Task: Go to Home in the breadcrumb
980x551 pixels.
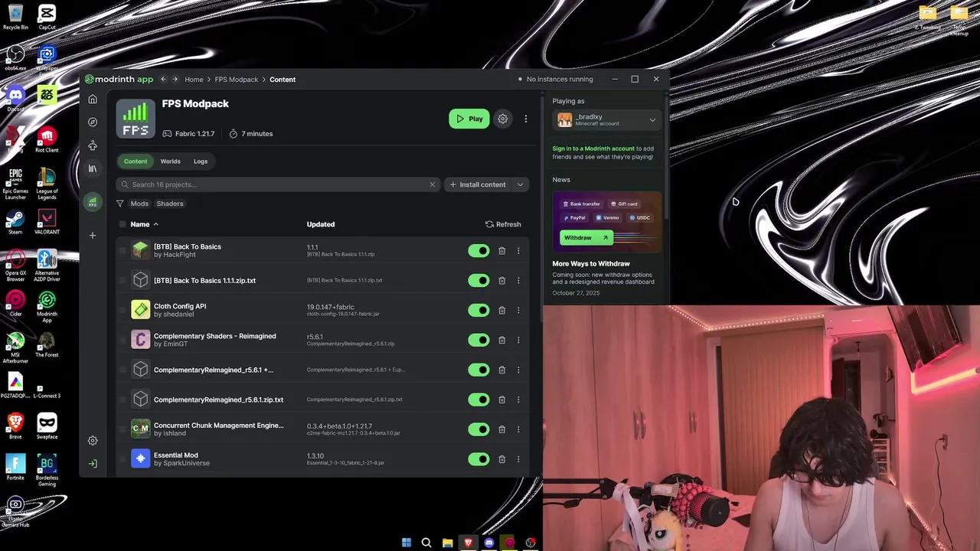Action: (194, 80)
